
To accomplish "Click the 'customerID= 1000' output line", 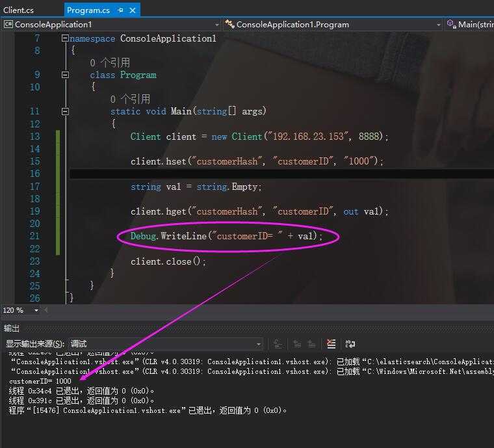I will (40, 381).
